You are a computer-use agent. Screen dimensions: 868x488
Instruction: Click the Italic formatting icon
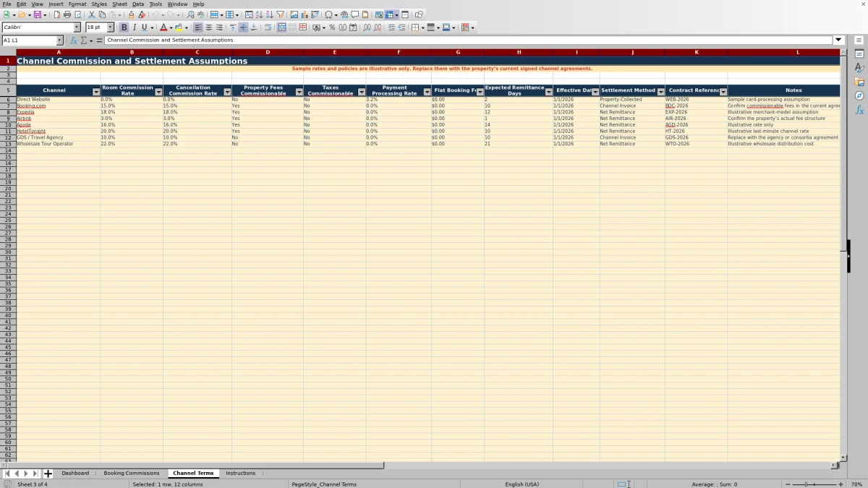click(135, 27)
